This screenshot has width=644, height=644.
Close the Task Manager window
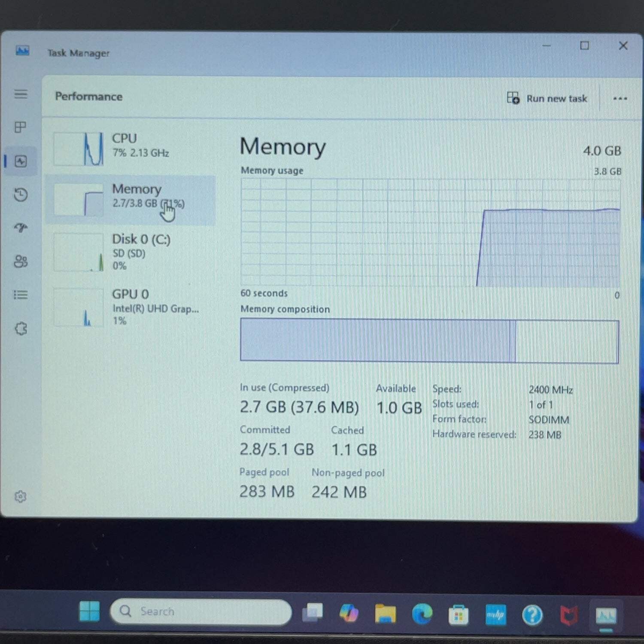coord(623,46)
